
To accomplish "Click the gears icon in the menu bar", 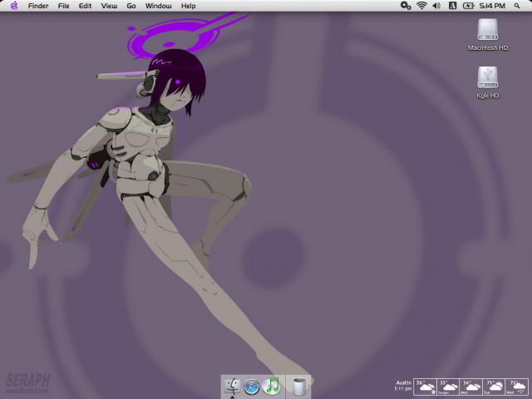I will (406, 6).
